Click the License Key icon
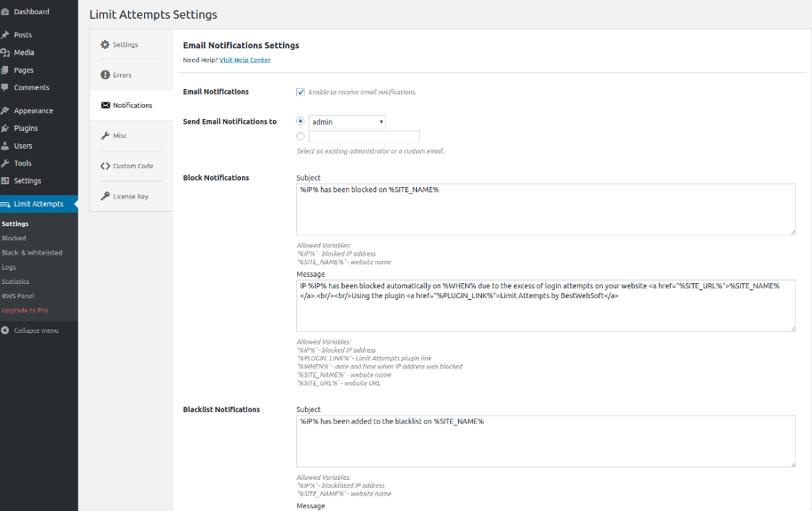Screen dimensions: 812x511 click(x=105, y=196)
